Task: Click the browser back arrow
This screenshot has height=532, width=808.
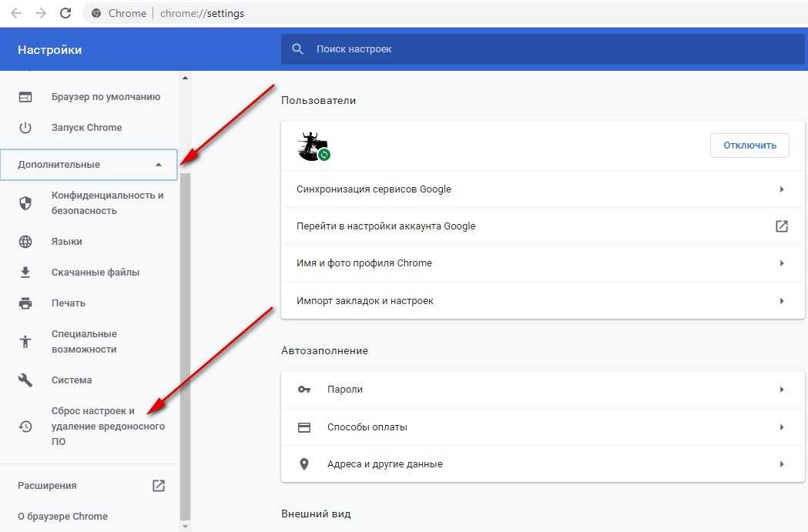Action: (16, 13)
